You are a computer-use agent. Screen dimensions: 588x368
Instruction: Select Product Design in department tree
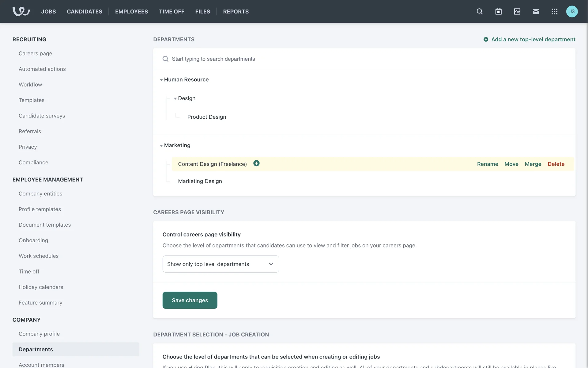click(206, 117)
